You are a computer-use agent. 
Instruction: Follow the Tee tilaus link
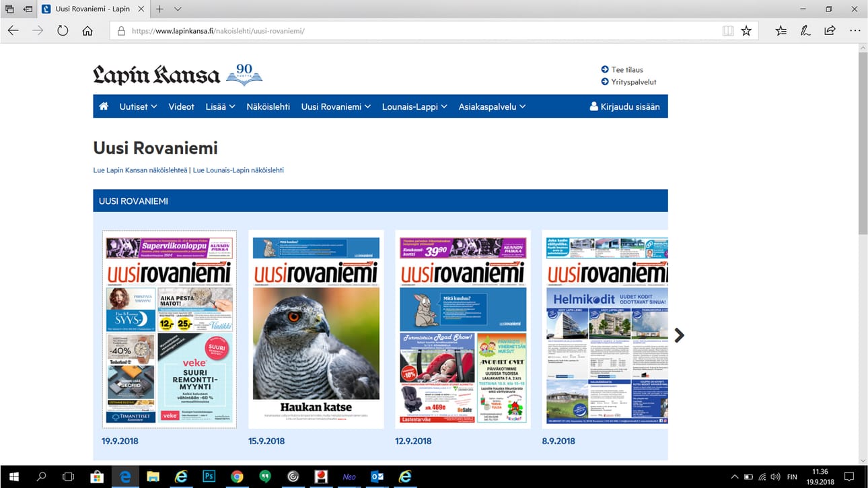coord(626,69)
